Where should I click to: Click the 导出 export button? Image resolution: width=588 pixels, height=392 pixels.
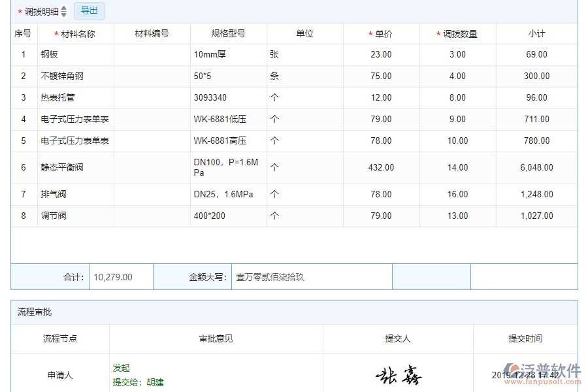pyautogui.click(x=90, y=10)
